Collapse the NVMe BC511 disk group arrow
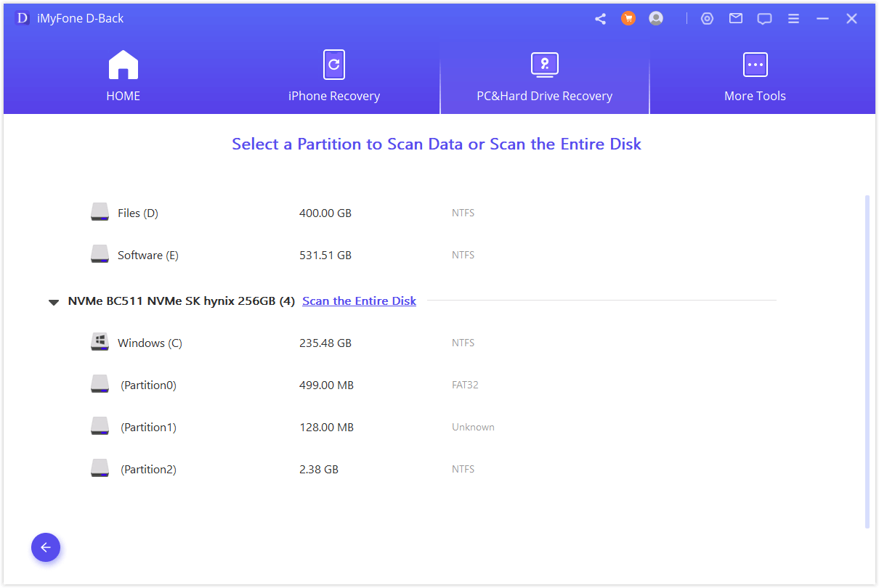 [x=54, y=302]
